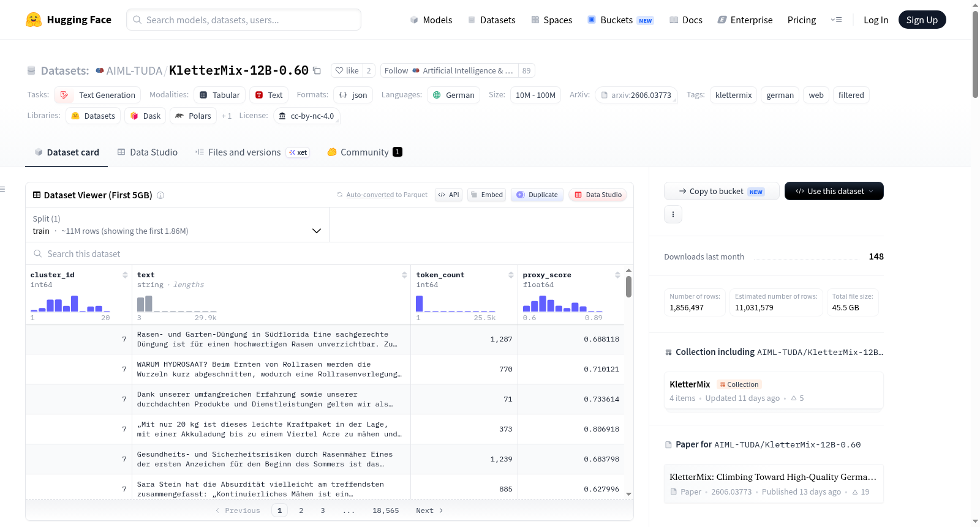Switch to the Data Studio tab

coord(148,152)
